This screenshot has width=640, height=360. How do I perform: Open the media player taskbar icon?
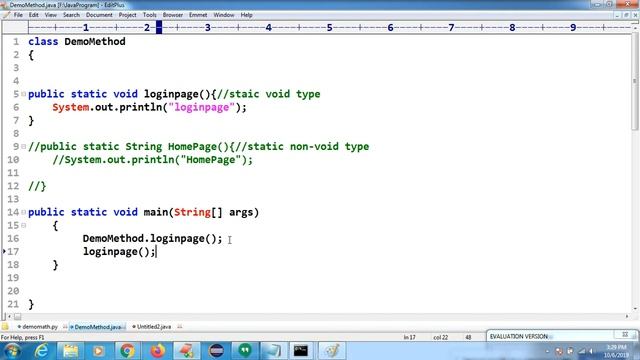(x=98, y=351)
